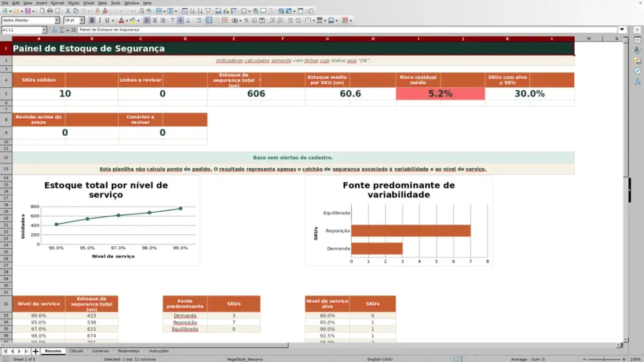Open the Borders dropdown arrow
Image resolution: width=644 pixels, height=362 pixels.
tap(313, 21)
